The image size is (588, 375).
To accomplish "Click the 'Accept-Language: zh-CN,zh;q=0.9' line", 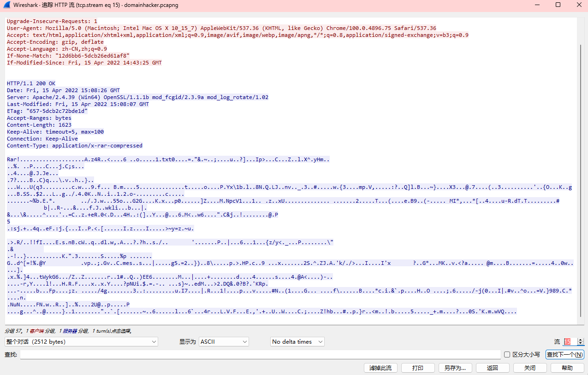I will 57,49.
